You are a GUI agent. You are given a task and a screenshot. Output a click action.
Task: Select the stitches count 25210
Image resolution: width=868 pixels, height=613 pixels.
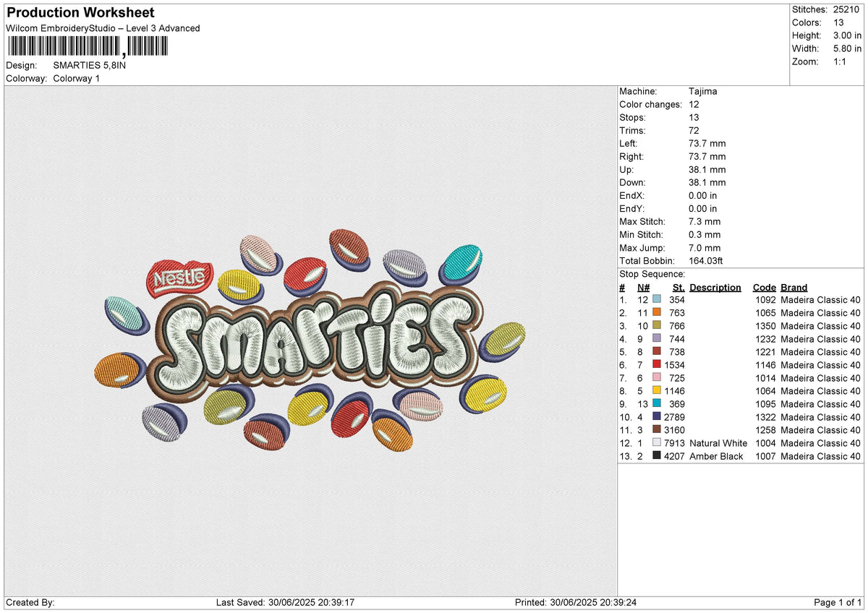tap(847, 9)
